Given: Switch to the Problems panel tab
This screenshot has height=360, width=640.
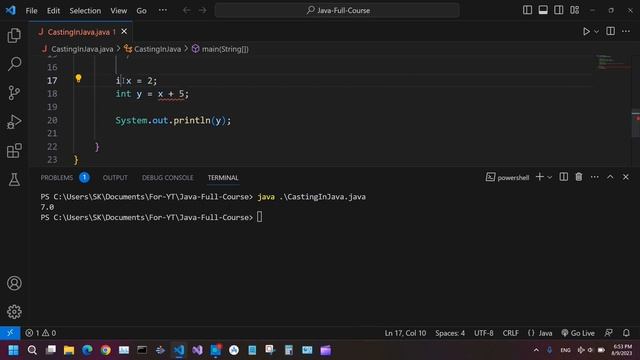Looking at the screenshot, I should [x=57, y=178].
